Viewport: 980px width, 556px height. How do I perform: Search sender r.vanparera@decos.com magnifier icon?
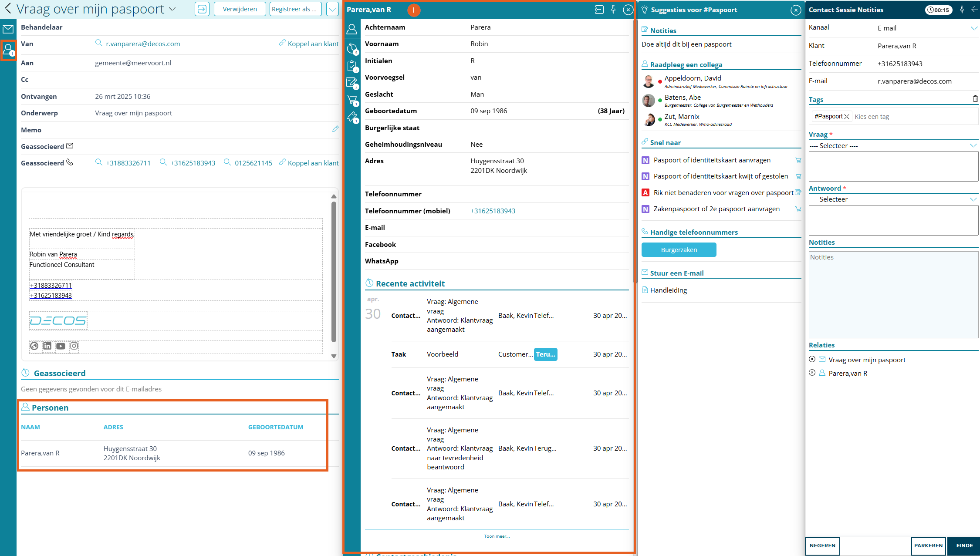99,43
